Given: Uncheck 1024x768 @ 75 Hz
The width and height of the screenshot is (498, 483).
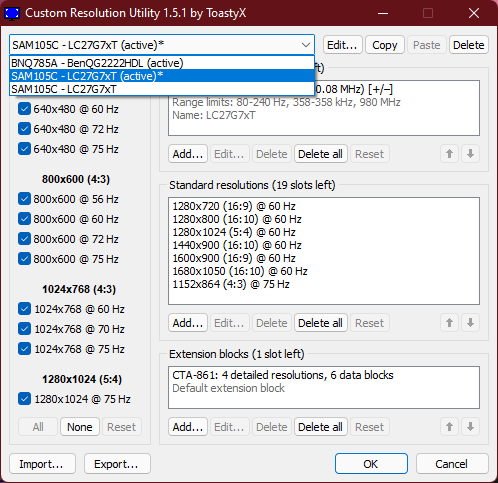Looking at the screenshot, I should tap(24, 349).
